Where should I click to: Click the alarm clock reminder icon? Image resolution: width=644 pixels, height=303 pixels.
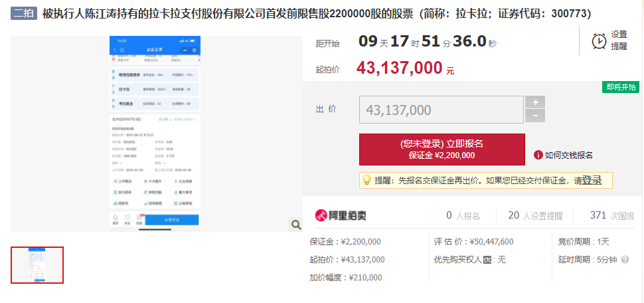coord(600,41)
